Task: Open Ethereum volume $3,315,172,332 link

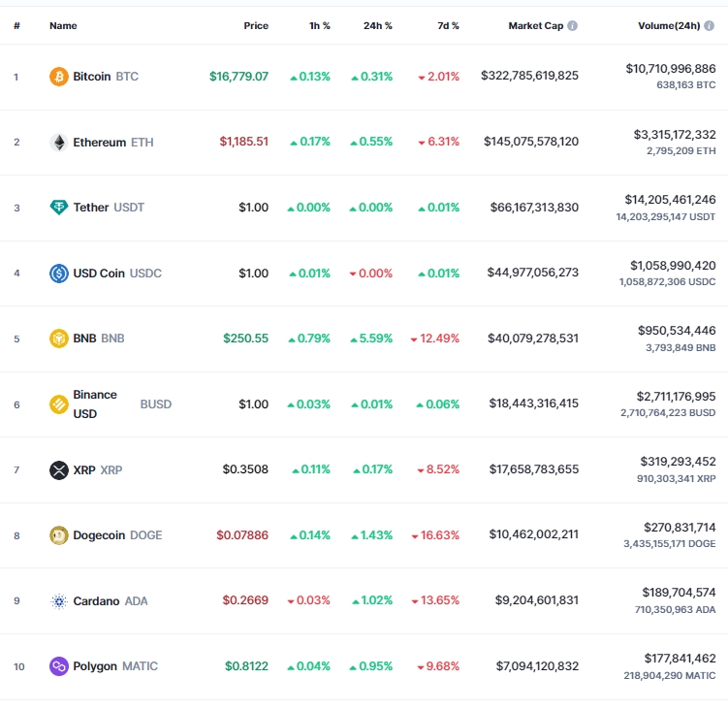Action: [675, 135]
